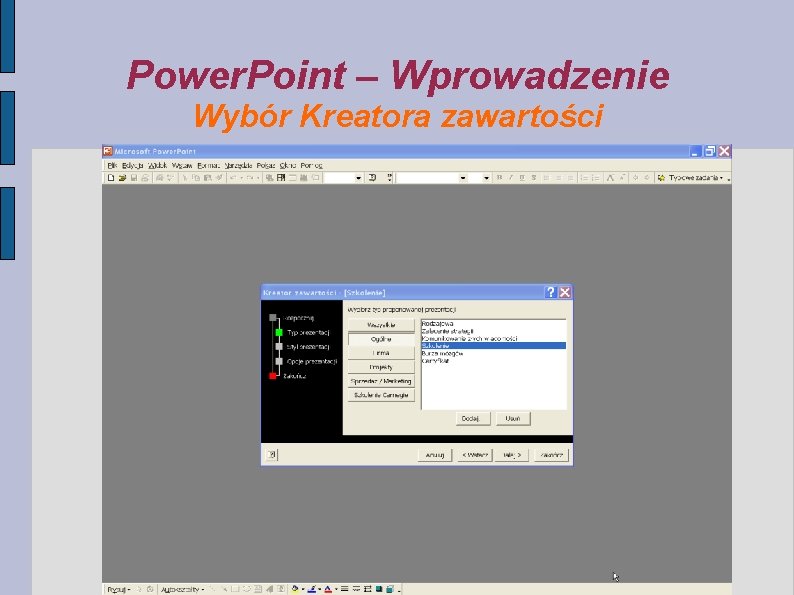Click the Usuń button
Image resolution: width=794 pixels, height=595 pixels.
pos(513,418)
